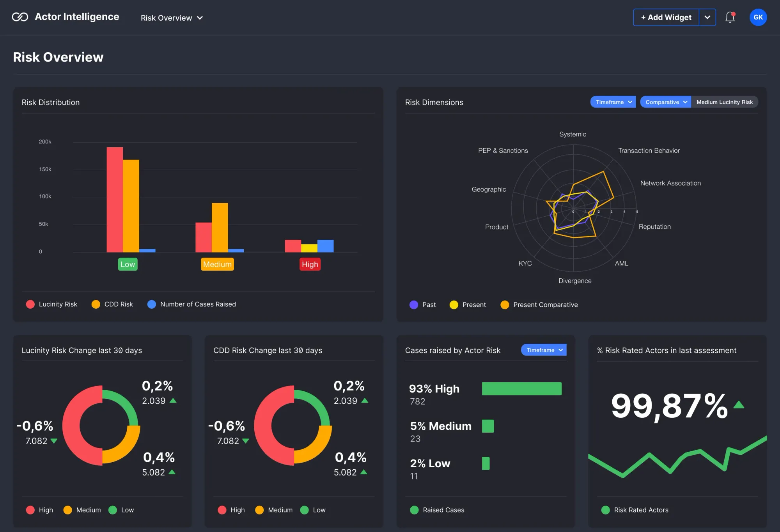Click the red 7.082 down arrow in Lucinity chart

(54, 441)
